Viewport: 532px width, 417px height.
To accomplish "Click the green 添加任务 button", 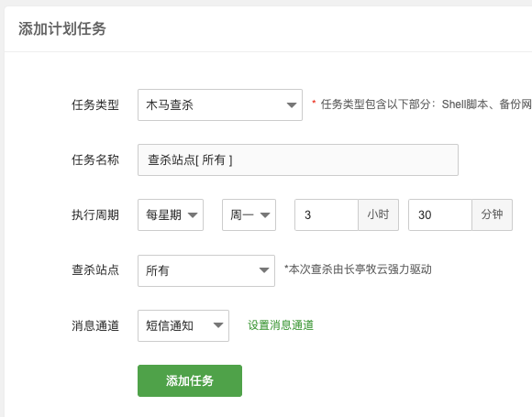I will coord(190,380).
